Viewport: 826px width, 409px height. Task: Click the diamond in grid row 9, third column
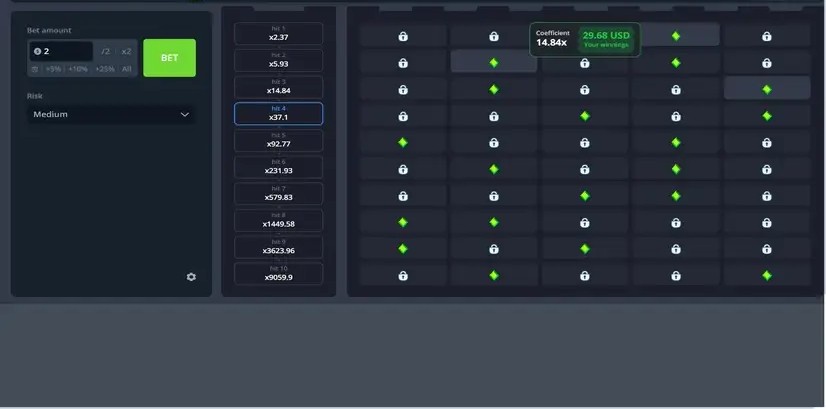(585, 249)
